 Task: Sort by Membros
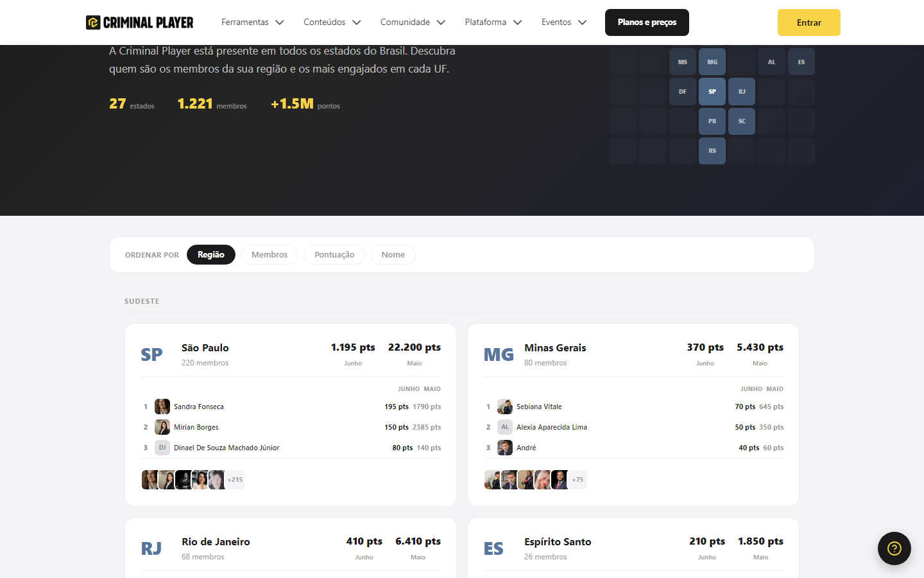(269, 255)
